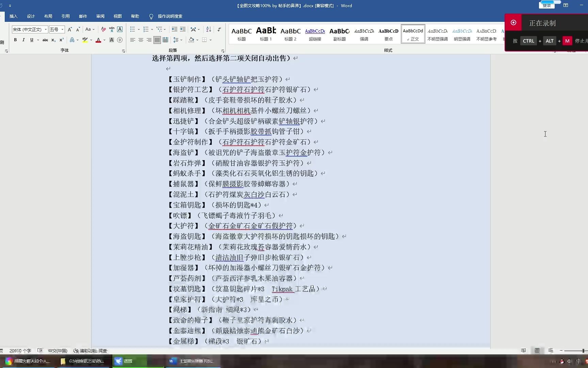This screenshot has width=588, height=368.
Task: Open Word in the taskbar
Action: pyautogui.click(x=192, y=361)
